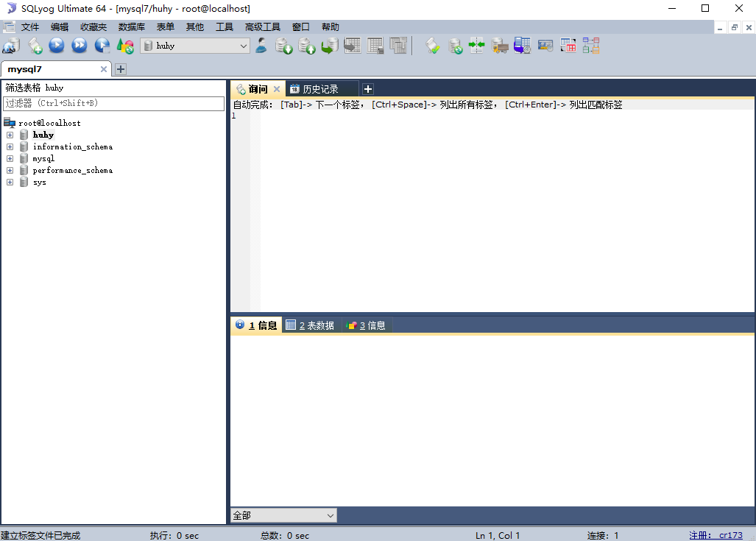Select the 3 信息 tab
The image size is (756, 541).
pyautogui.click(x=366, y=325)
